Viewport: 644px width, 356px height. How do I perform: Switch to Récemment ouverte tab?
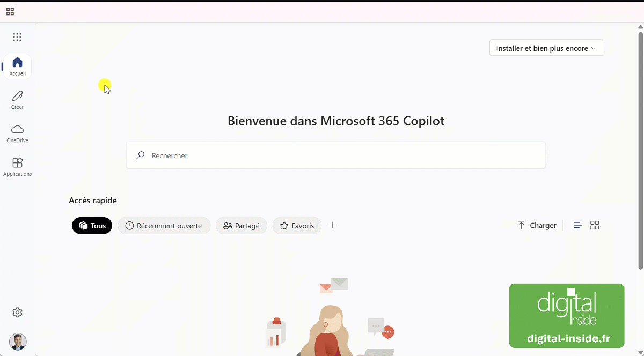[164, 225]
